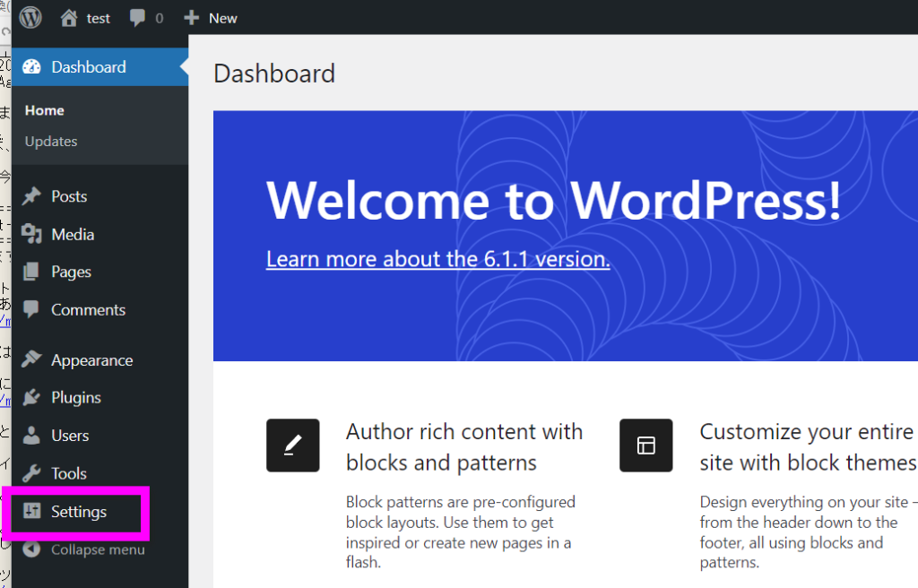Screen dimensions: 918x588
Task: Click 'Customize your entire site' heading
Action: pyautogui.click(x=808, y=447)
